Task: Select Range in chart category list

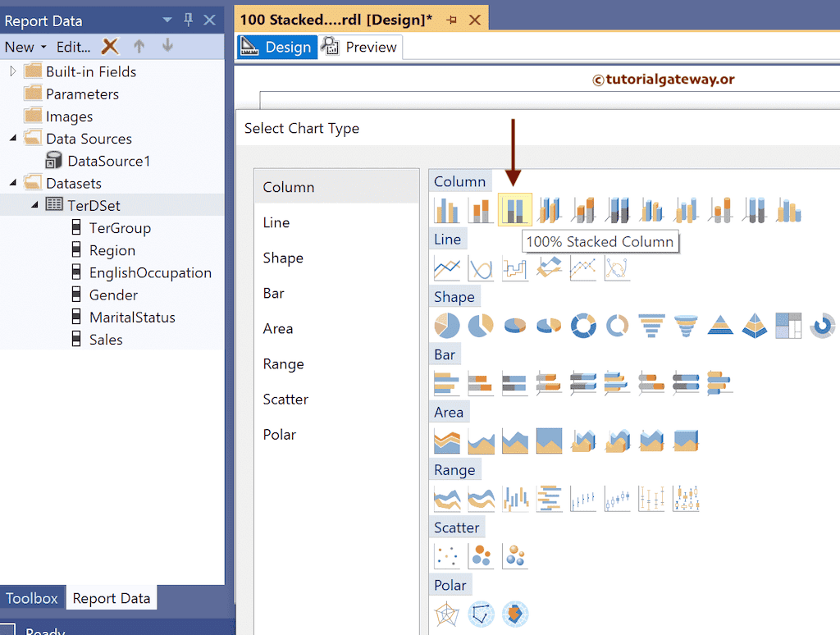Action: 337,363
